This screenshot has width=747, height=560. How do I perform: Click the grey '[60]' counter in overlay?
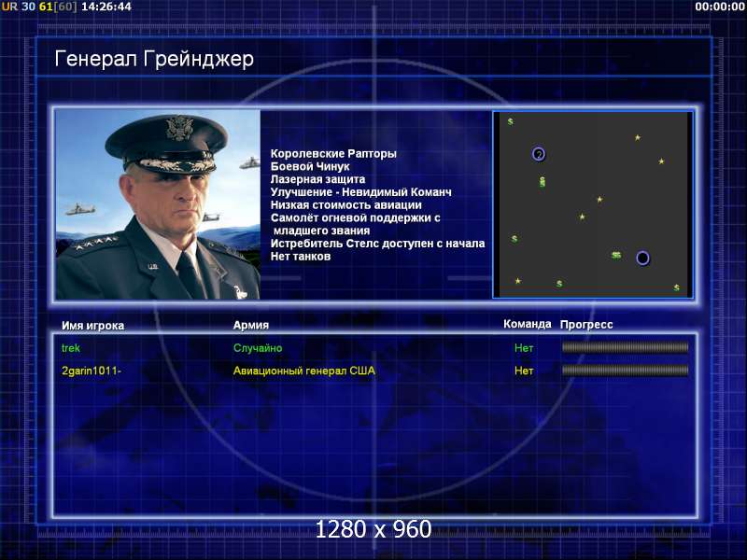[x=65, y=7]
